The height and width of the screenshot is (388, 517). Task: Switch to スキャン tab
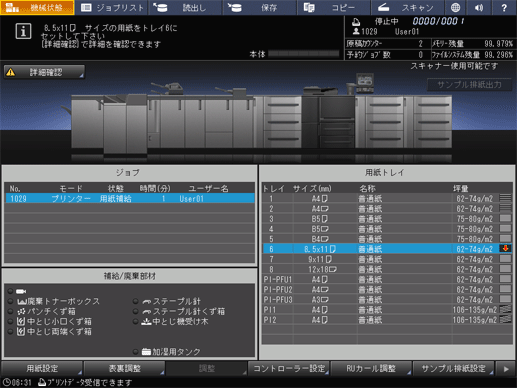pyautogui.click(x=407, y=7)
